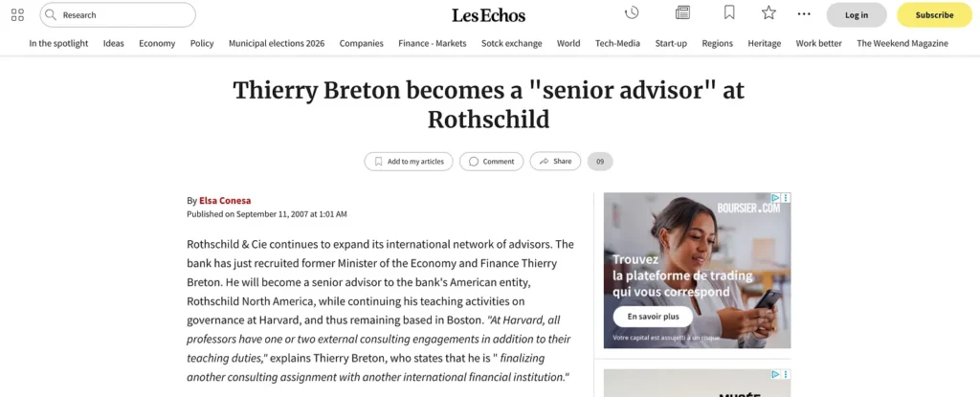The image size is (980, 397).
Task: Open author Elsa Conesa's page
Action: click(x=225, y=201)
